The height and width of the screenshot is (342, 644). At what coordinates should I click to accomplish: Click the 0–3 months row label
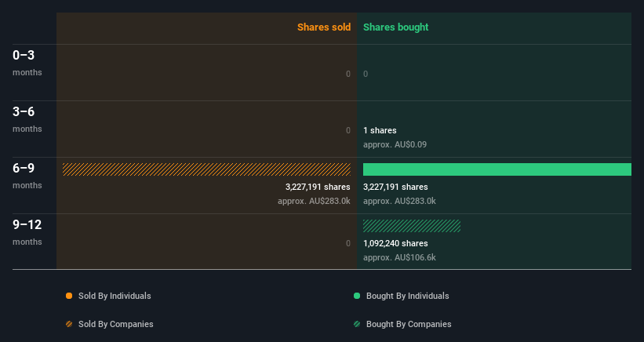click(x=27, y=63)
